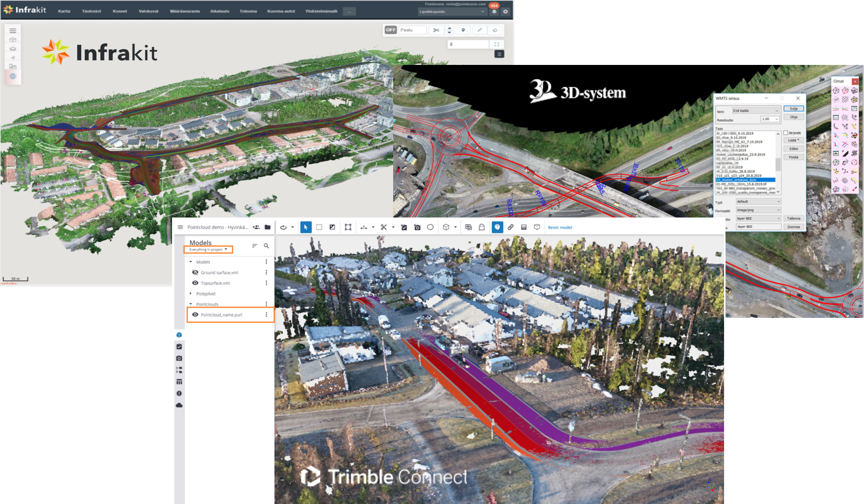Click the sort filter icon in Models panel

pyautogui.click(x=255, y=246)
